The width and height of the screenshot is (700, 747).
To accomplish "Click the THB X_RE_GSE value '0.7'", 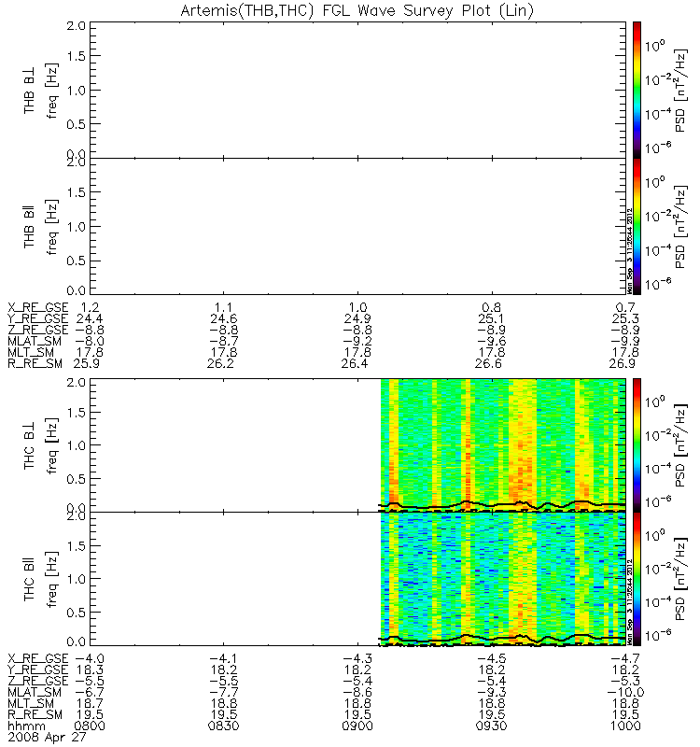I will pyautogui.click(x=625, y=308).
